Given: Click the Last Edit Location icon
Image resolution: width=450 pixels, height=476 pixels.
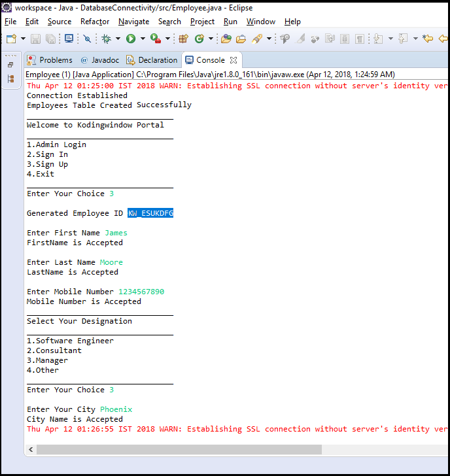Looking at the screenshot, I should pos(428,39).
